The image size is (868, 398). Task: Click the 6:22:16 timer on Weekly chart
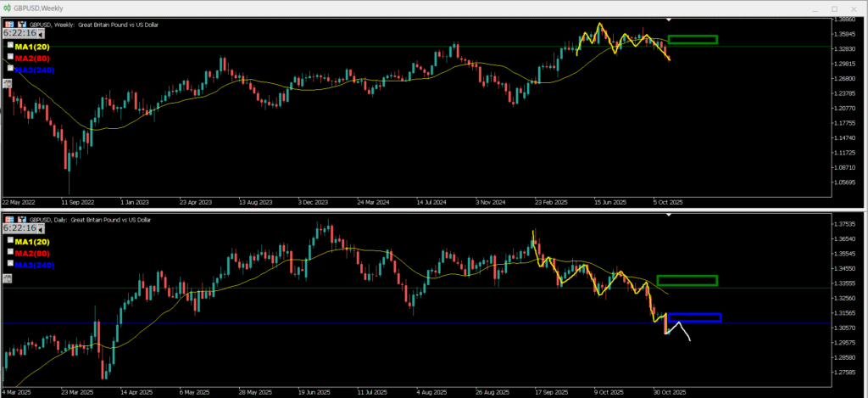tap(21, 34)
